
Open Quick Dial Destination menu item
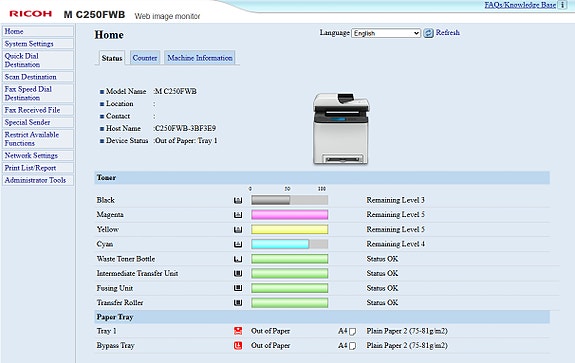38,60
